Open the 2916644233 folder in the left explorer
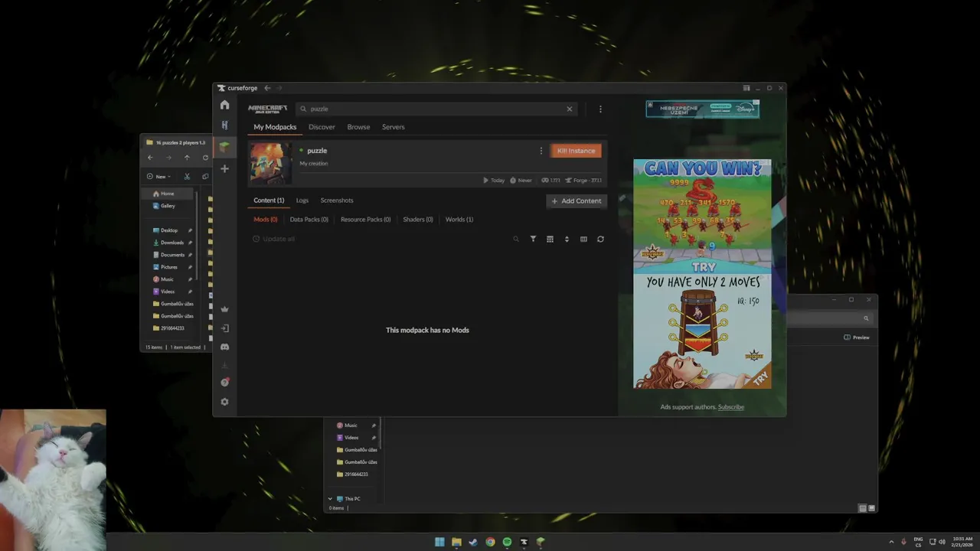Viewport: 980px width, 551px height. (170, 328)
